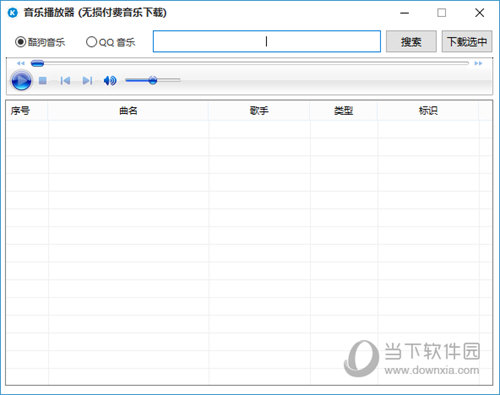This screenshot has width=500, height=395.
Task: Click the volume slider handle
Action: pos(153,80)
